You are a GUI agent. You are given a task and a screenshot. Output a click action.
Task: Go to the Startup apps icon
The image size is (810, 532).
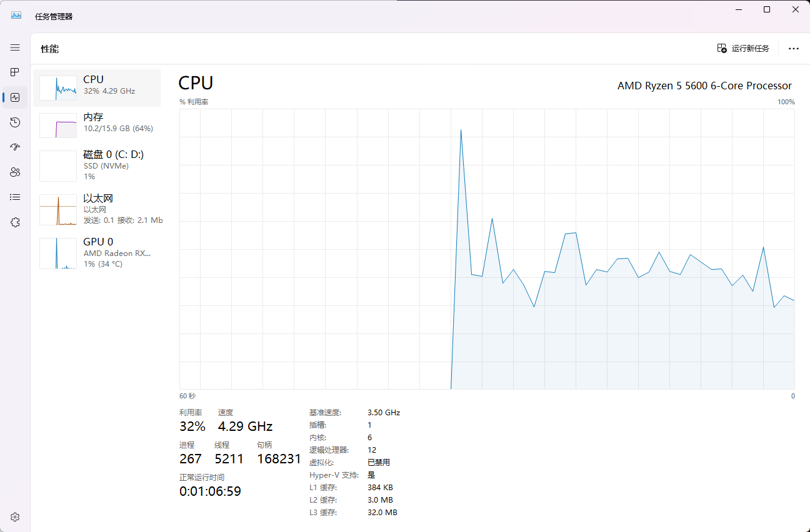15,147
